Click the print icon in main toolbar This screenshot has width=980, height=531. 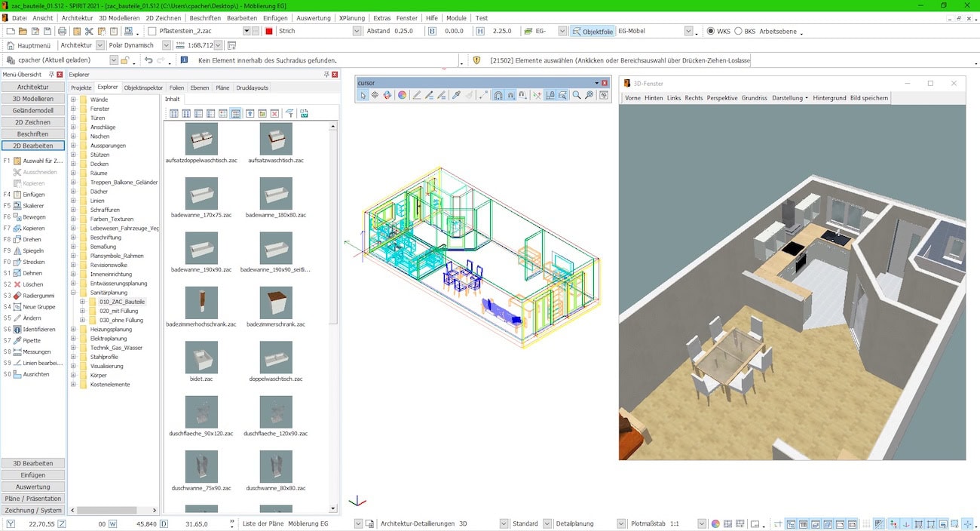pyautogui.click(x=62, y=31)
